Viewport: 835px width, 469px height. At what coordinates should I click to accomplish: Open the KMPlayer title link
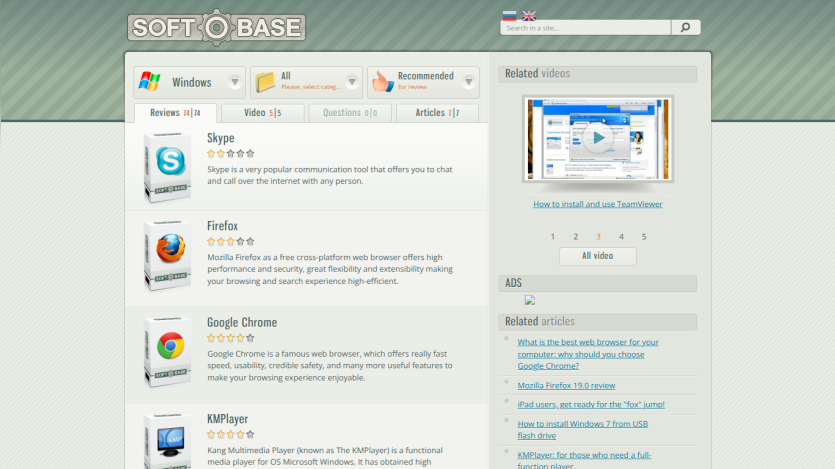tap(227, 419)
